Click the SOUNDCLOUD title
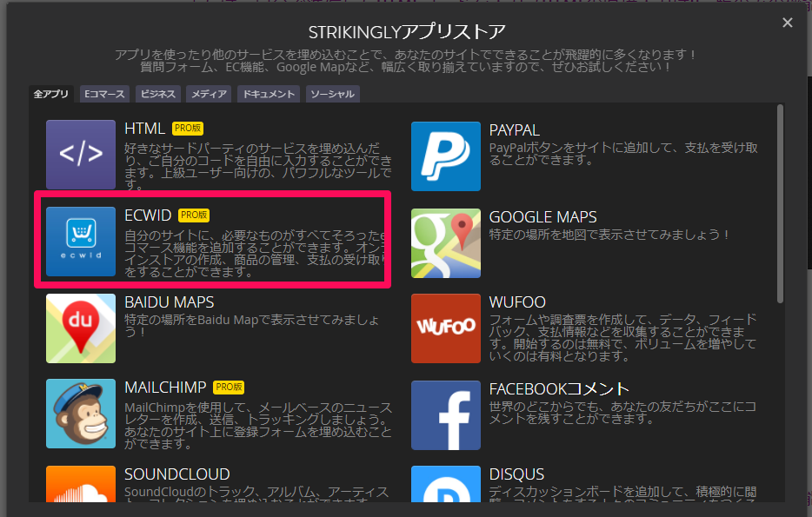The image size is (812, 517). 177,474
